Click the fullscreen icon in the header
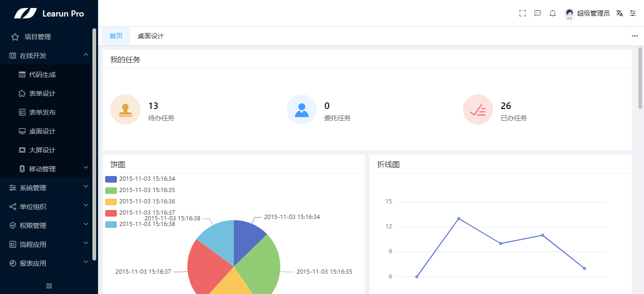This screenshot has width=644, height=294. 522,13
